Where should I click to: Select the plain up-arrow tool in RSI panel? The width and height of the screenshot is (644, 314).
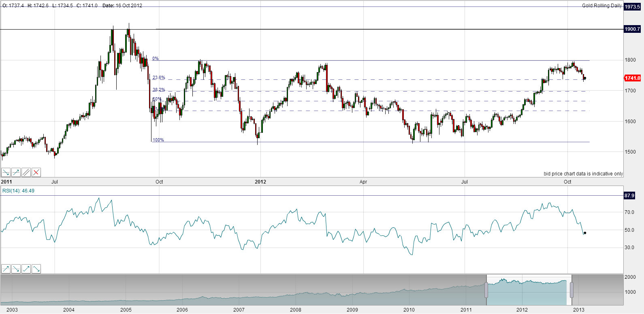click(x=26, y=269)
